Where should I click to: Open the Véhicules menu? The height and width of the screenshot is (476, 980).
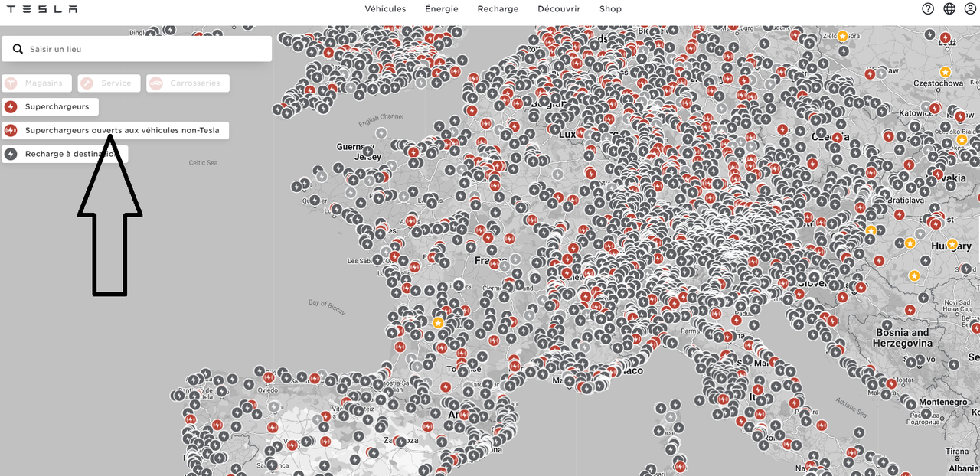385,9
